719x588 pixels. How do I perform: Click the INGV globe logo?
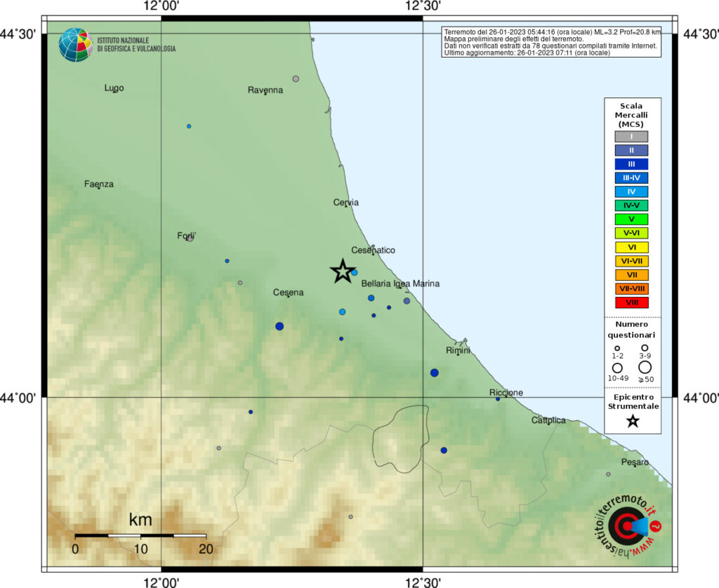(x=76, y=45)
